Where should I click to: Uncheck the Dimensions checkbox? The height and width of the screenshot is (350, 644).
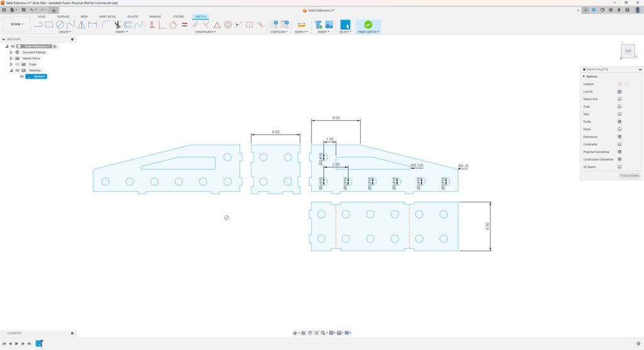[x=619, y=137]
